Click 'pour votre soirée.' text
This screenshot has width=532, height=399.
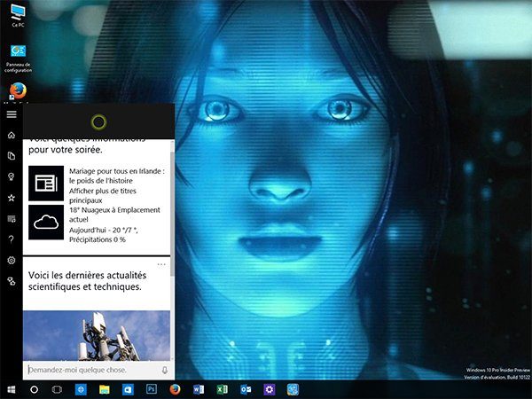(x=65, y=150)
